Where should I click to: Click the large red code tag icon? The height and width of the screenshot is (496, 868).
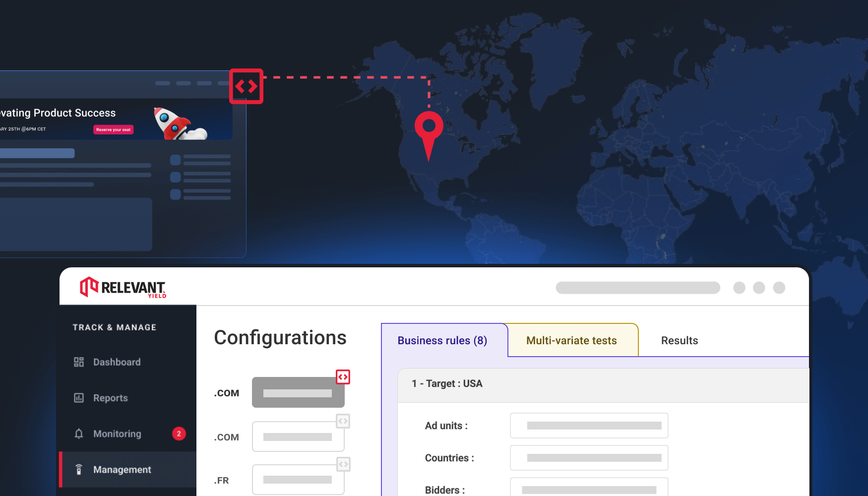tap(246, 86)
